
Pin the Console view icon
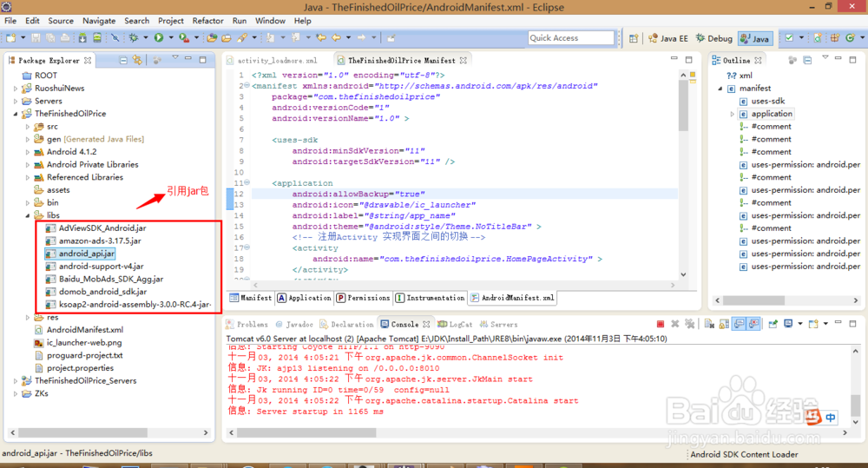(773, 324)
